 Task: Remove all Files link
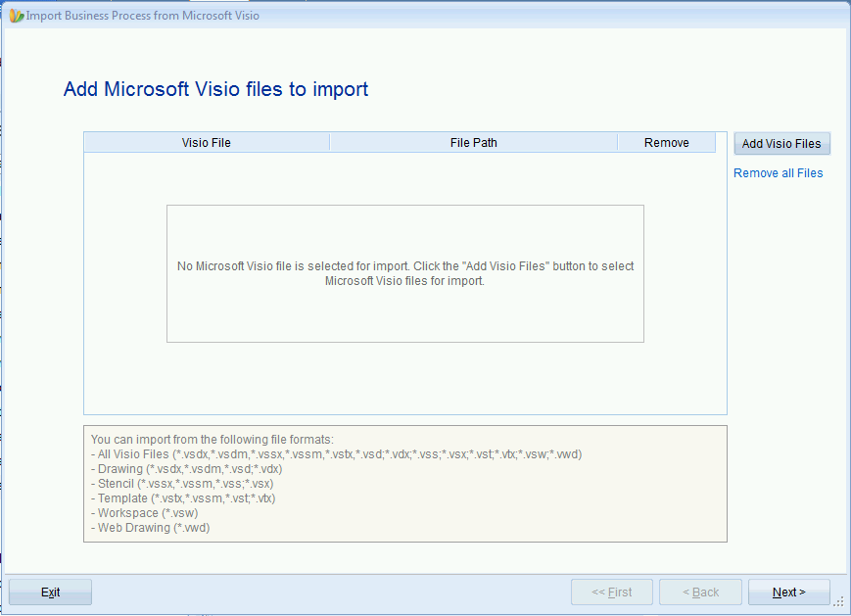point(778,173)
